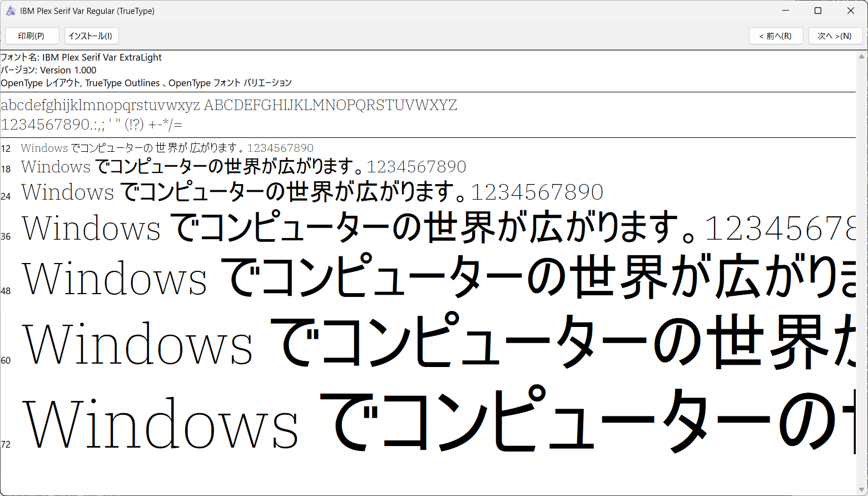The height and width of the screenshot is (496, 868).
Task: Click the size label '48'
Action: pos(6,291)
